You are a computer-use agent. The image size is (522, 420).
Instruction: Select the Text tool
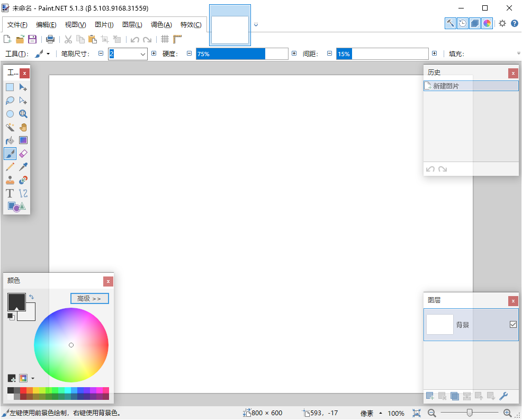(10, 193)
